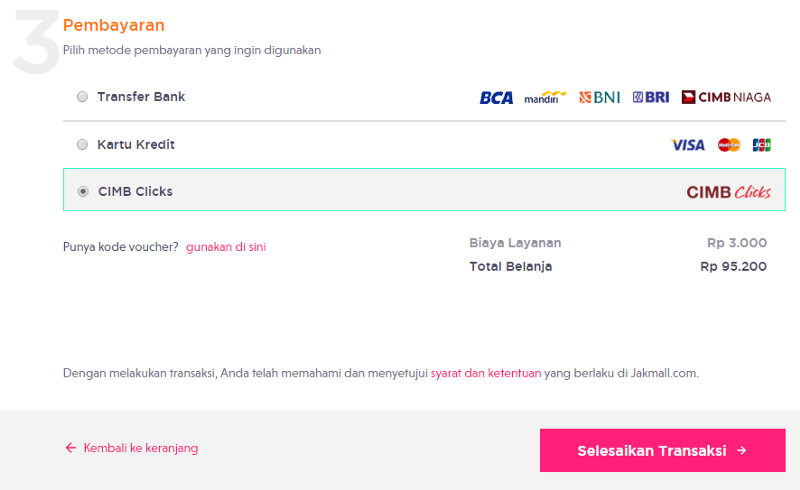This screenshot has height=490, width=800.
Task: Open the "syarat dan ketentuan" link
Action: click(x=486, y=373)
